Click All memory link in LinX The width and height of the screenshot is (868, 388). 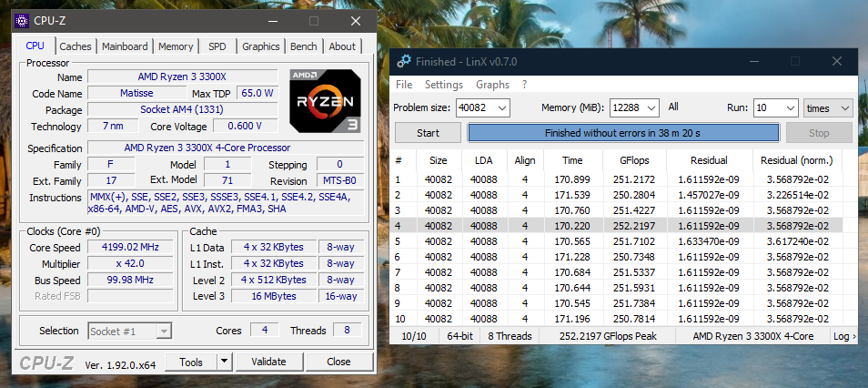pos(673,107)
